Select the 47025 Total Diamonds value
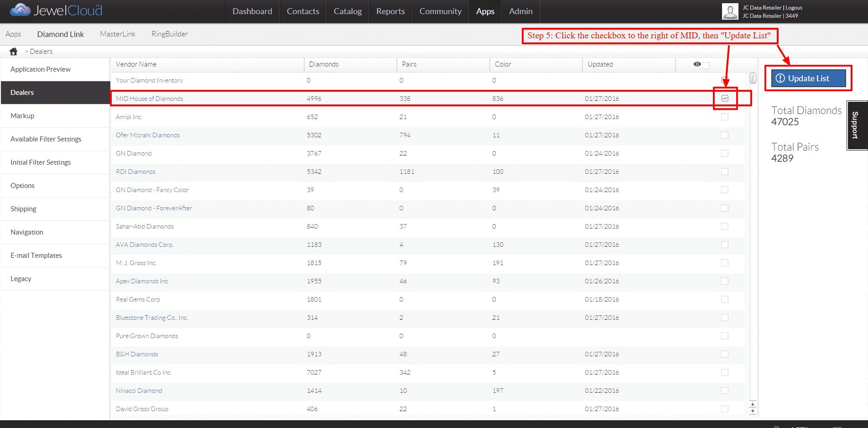 coord(785,122)
